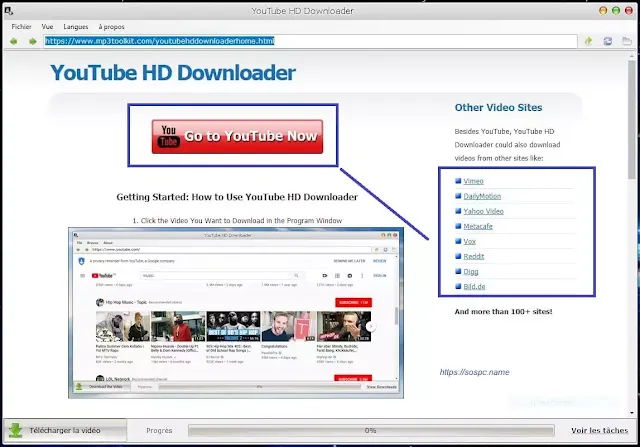Click the green download arrow icon
The width and height of the screenshot is (640, 447).
16,430
